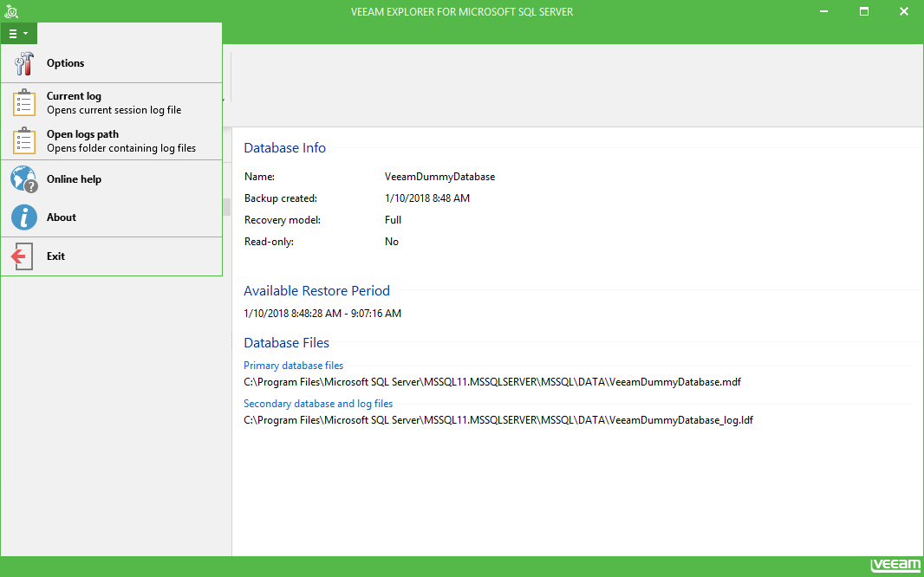Screen dimensions: 924x577
Task: Click the Recovery model: label
Action: 283,220
